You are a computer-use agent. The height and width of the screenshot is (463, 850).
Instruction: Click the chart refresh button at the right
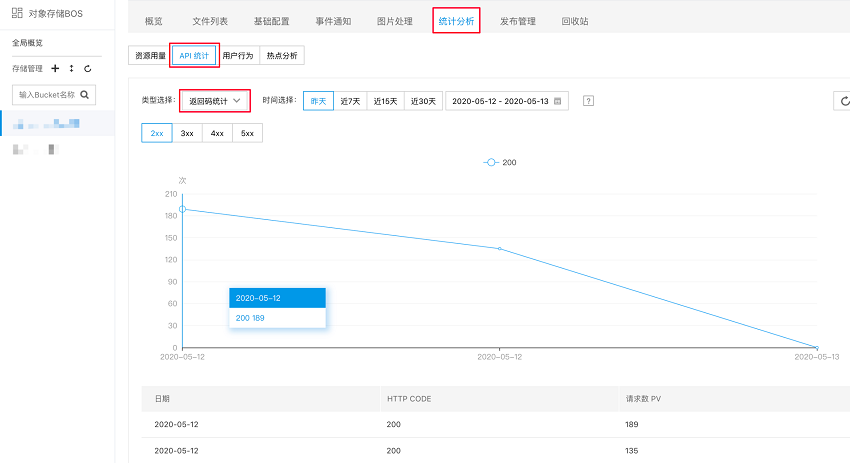coord(844,101)
